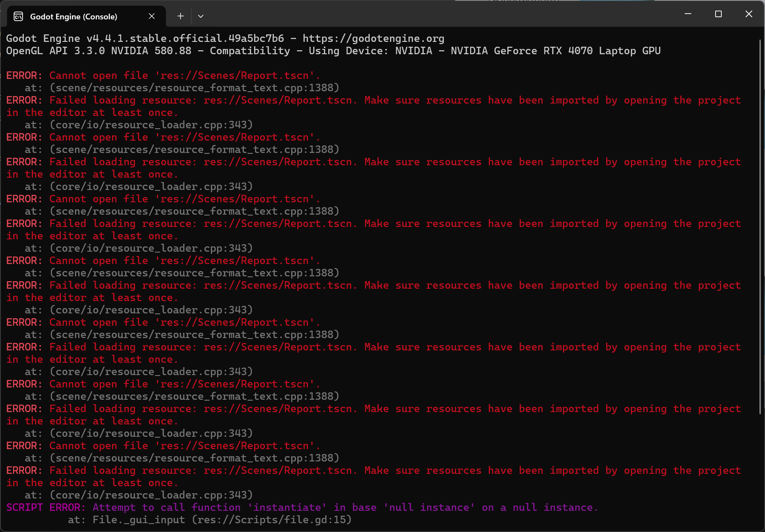
Task: Close the Godot Engine (Console) tab
Action: coord(152,16)
